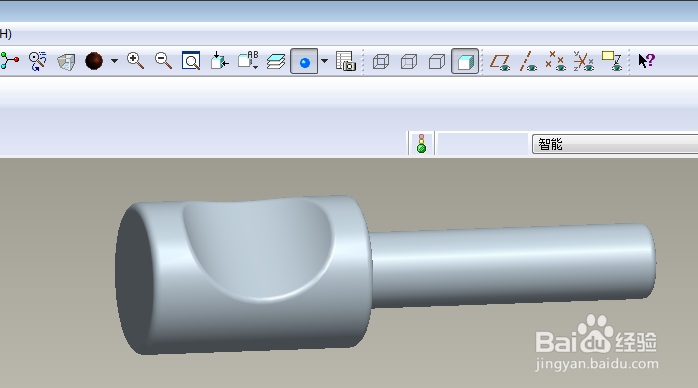The width and height of the screenshot is (698, 388).
Task: Open the layers tool
Action: coord(276,61)
